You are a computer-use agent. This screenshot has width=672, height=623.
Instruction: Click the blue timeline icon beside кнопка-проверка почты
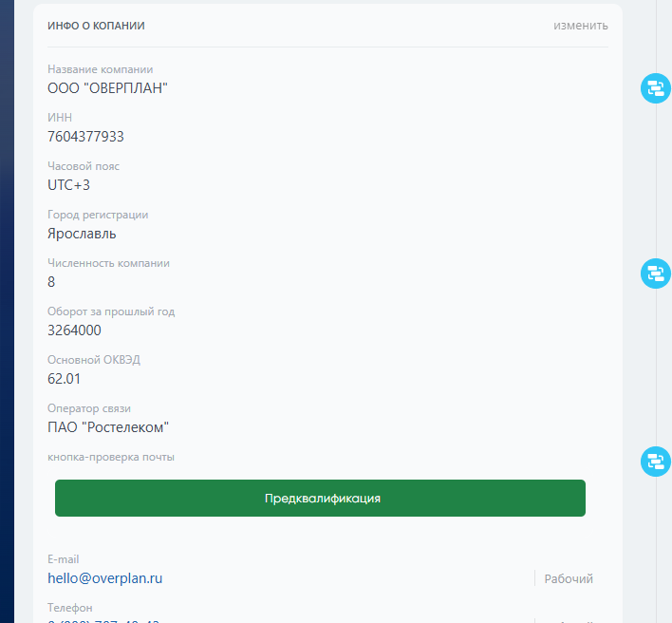tap(655, 462)
